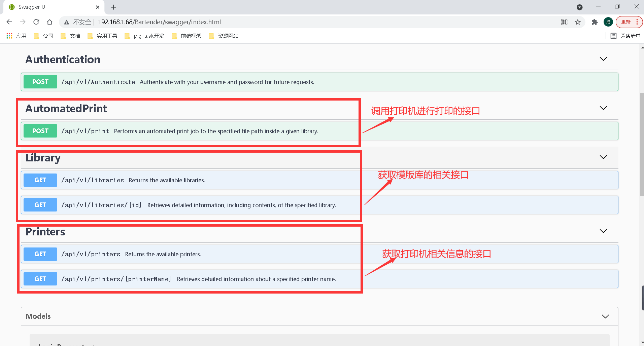Screen dimensions: 644x346
Task: Expand POST /api/v1/Authenticate endpoint
Action: pyautogui.click(x=319, y=82)
